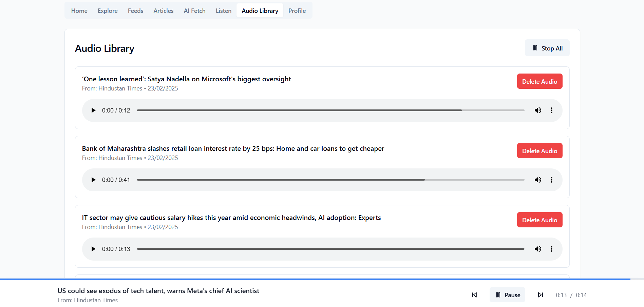644x307 pixels.
Task: Click the 0:13 / 0:14 now-playing time
Action: tap(571, 295)
